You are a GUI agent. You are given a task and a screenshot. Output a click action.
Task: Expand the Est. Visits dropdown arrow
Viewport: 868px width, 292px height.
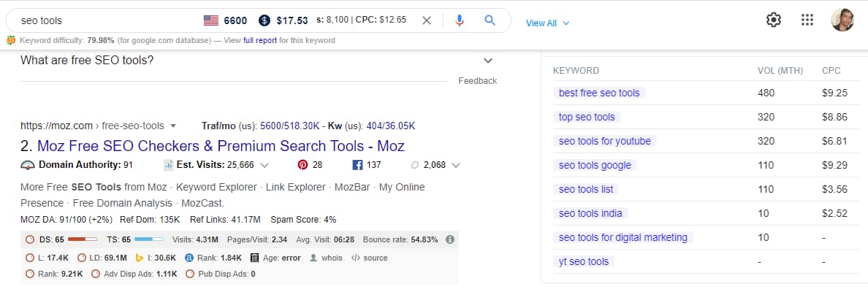264,165
